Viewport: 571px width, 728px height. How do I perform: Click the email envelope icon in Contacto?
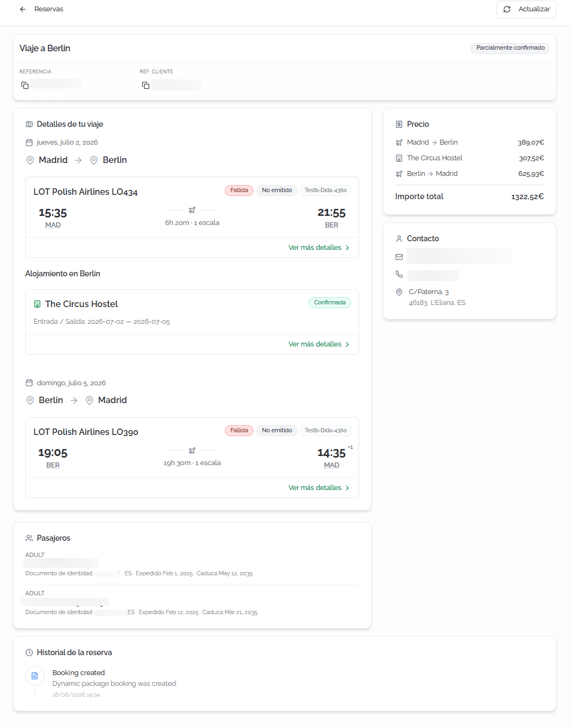click(x=399, y=257)
